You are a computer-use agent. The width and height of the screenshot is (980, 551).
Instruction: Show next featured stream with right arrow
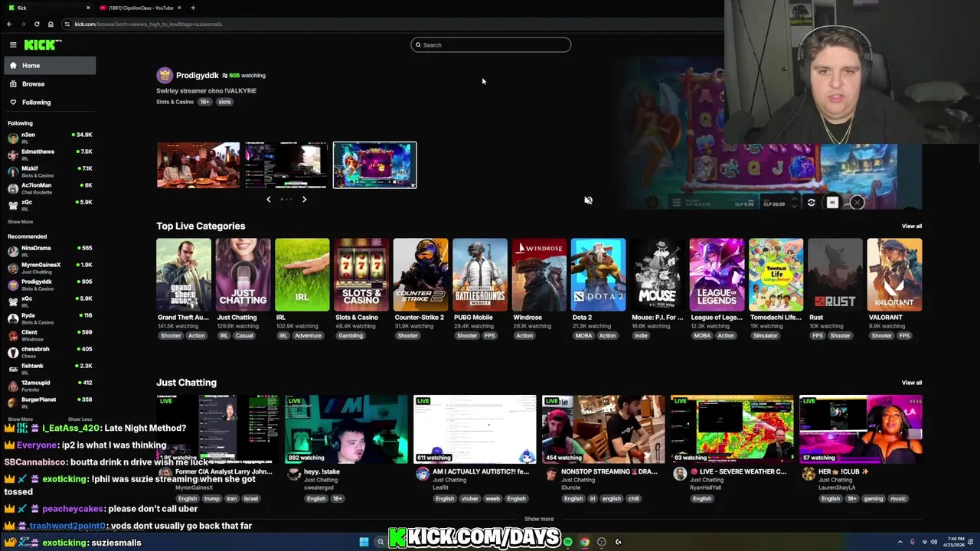304,200
